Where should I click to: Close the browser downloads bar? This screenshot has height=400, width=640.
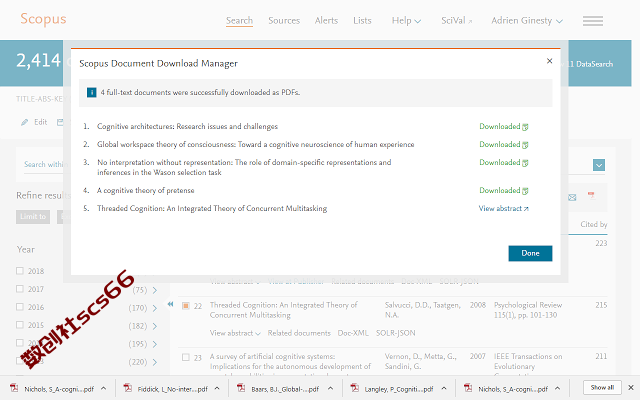631,388
